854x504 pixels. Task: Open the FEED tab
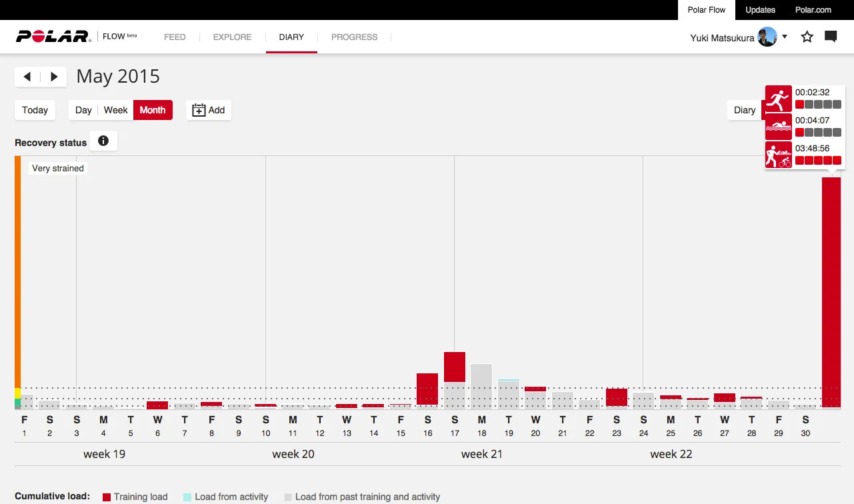175,37
